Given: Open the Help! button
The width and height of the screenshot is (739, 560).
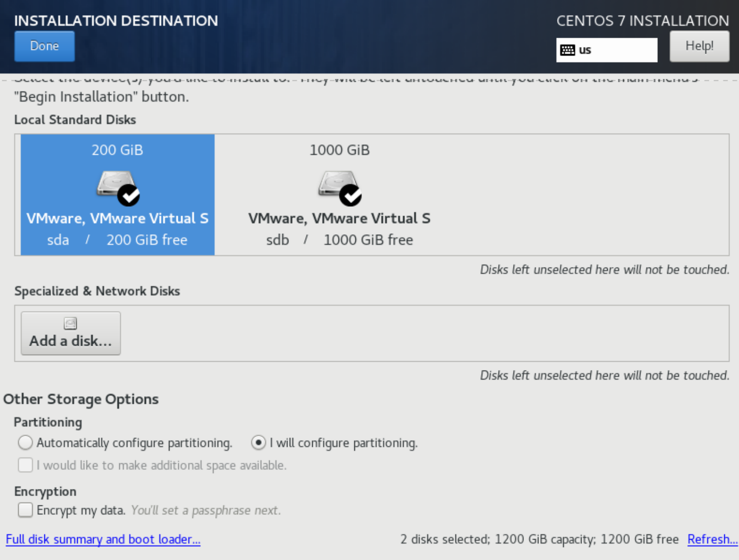Looking at the screenshot, I should [x=699, y=46].
